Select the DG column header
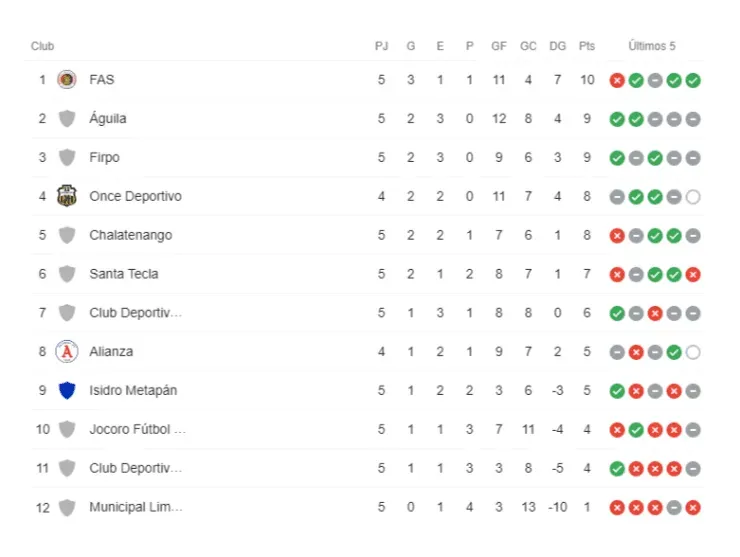Image resolution: width=740 pixels, height=557 pixels. point(557,46)
